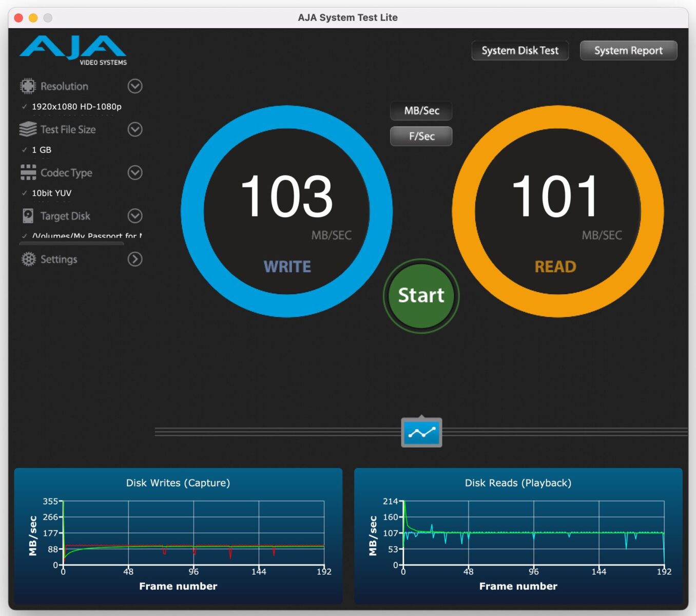Click the Target Disk drive icon
This screenshot has height=616, width=696.
coord(28,216)
